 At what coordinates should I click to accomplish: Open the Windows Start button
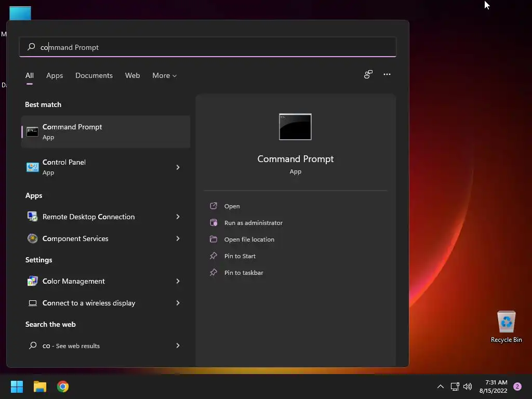pyautogui.click(x=17, y=387)
